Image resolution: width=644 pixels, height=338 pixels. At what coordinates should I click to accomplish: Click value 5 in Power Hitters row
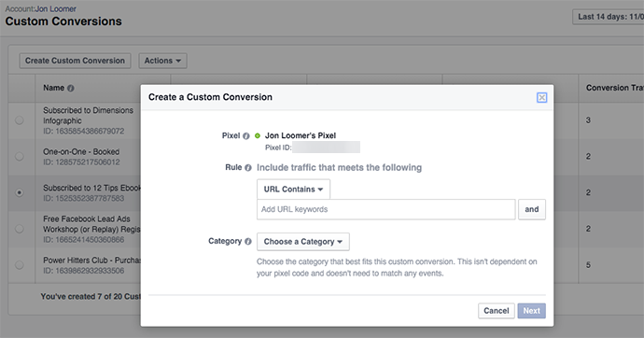(x=588, y=265)
